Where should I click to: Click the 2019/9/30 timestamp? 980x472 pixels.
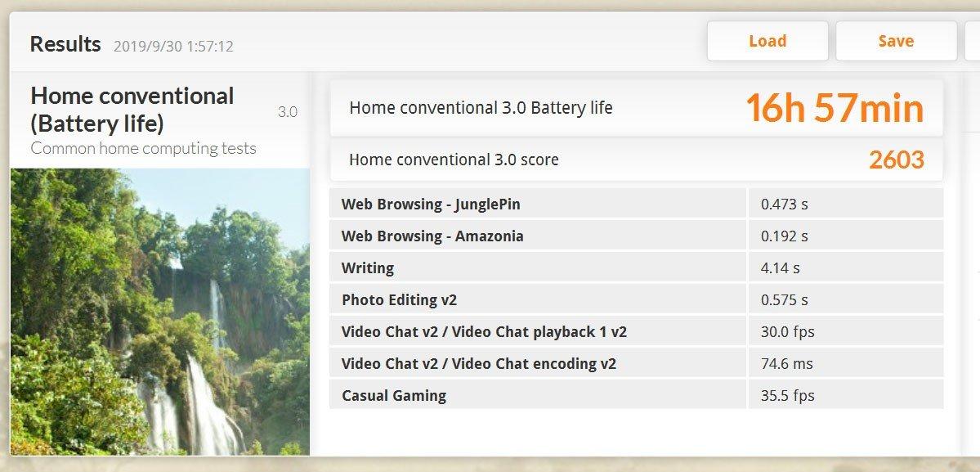[x=173, y=47]
